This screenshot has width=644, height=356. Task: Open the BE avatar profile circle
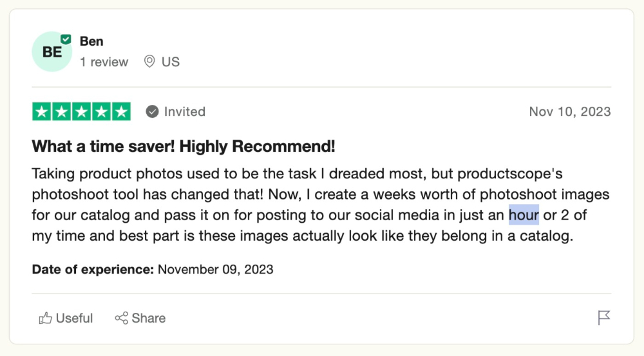point(52,52)
